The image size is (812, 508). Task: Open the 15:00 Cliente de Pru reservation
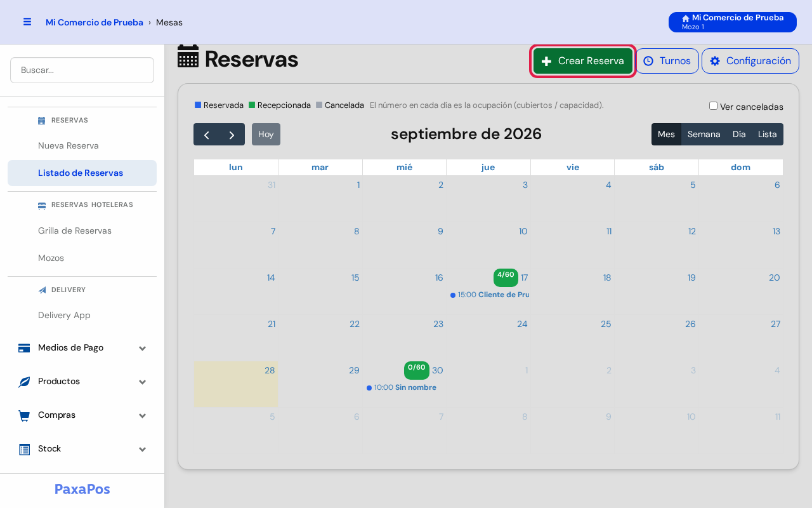point(489,295)
